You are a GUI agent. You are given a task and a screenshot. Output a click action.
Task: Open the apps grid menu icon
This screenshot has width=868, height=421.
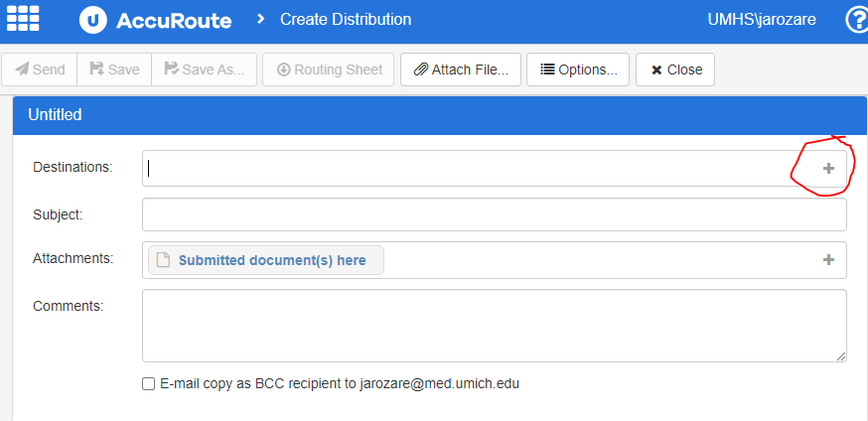[23, 19]
